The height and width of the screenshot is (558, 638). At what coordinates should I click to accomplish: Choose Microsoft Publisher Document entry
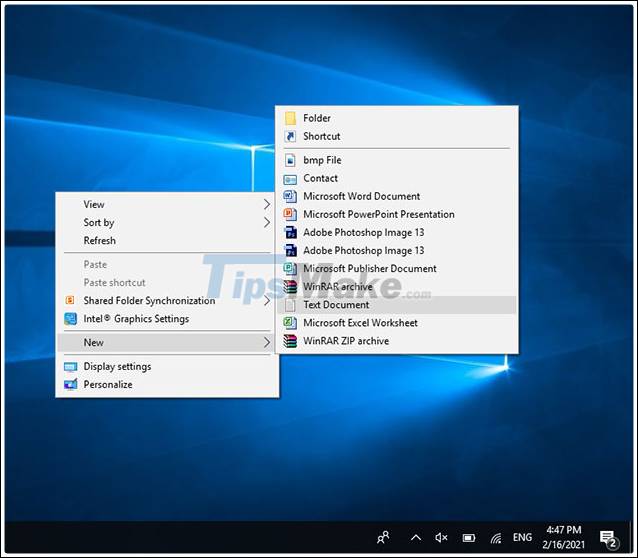click(x=397, y=269)
